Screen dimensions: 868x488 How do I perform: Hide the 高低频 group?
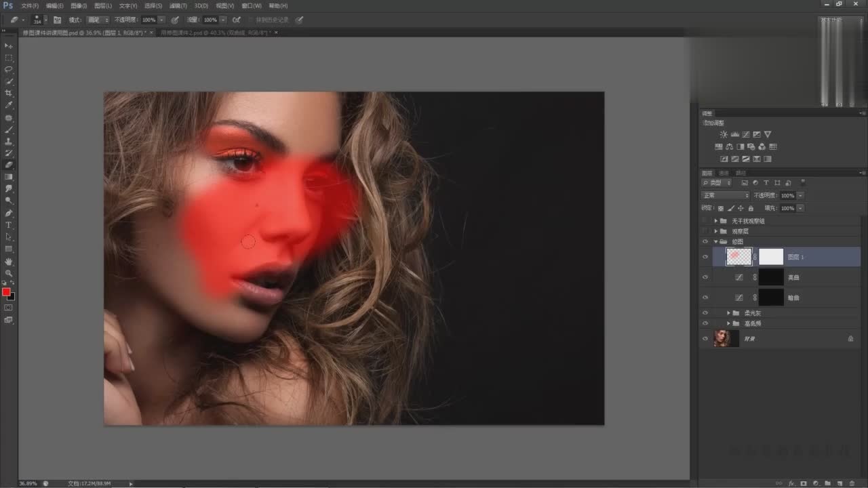[x=705, y=323]
